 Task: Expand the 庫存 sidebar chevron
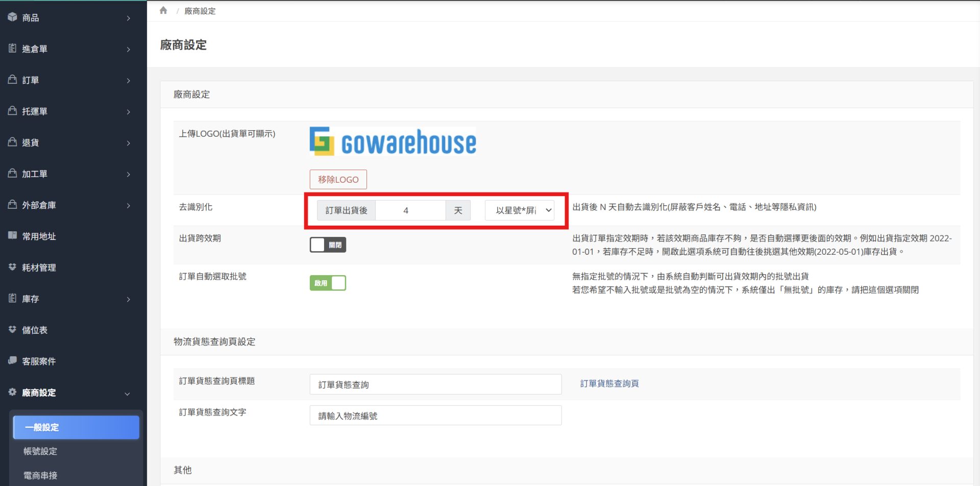point(128,299)
